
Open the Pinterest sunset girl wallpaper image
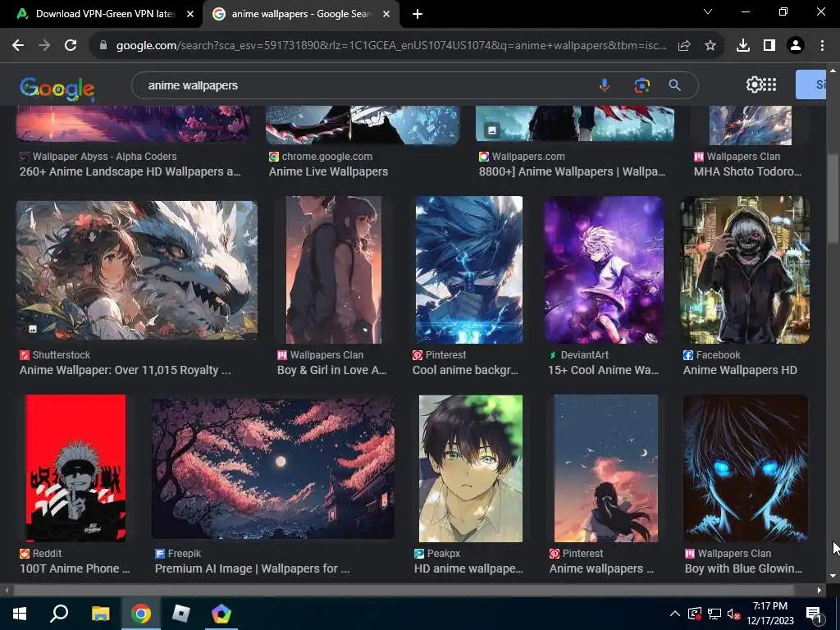point(606,468)
